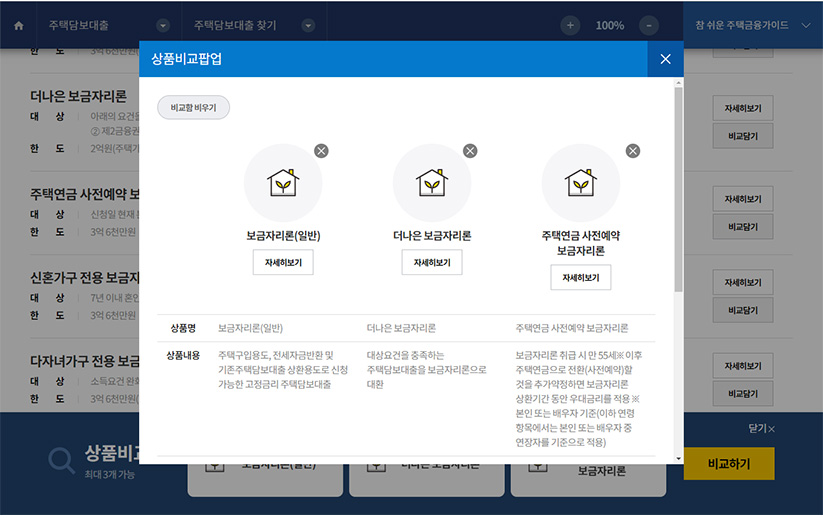Increase zoom with the plus button
The image size is (823, 518).
pyautogui.click(x=570, y=25)
